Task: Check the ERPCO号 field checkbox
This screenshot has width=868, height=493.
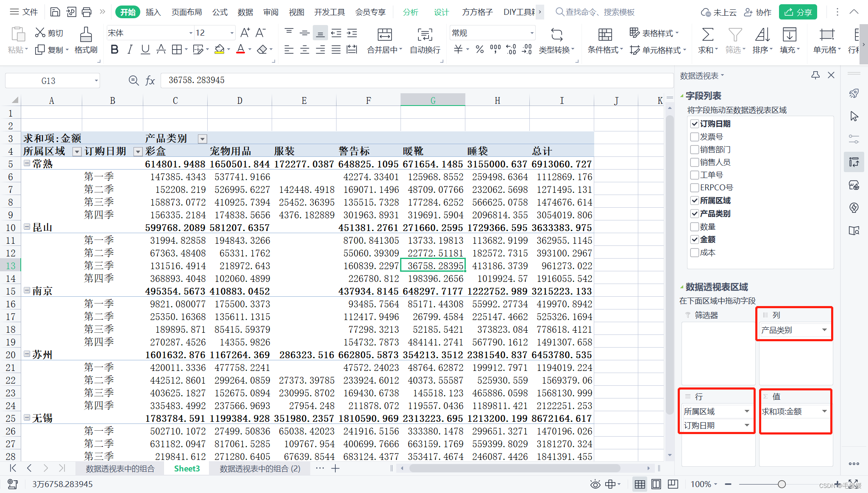Action: pyautogui.click(x=694, y=187)
